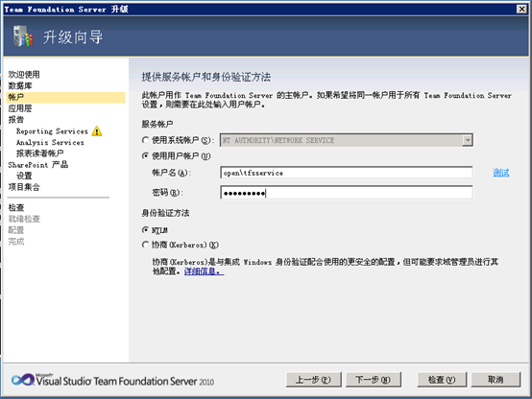This screenshot has height=399, width=532.
Task: Select the 帐户 step in sidebar
Action: coord(66,97)
